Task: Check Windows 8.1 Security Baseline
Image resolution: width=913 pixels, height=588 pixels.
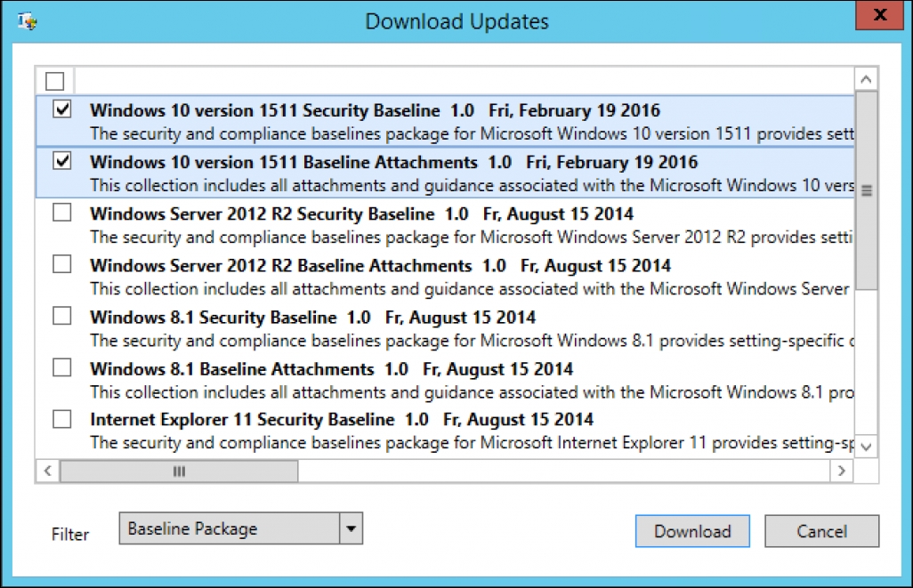Action: 62,316
